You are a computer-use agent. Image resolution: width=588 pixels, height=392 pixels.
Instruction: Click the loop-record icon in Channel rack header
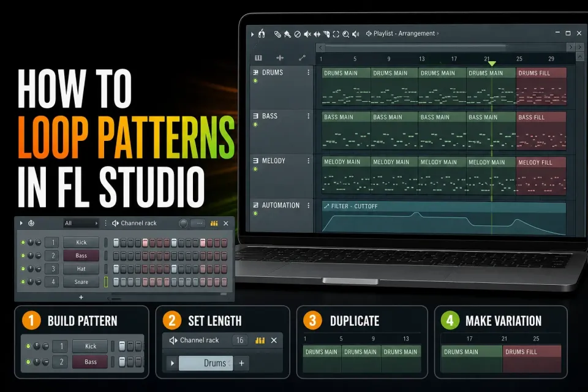point(31,223)
